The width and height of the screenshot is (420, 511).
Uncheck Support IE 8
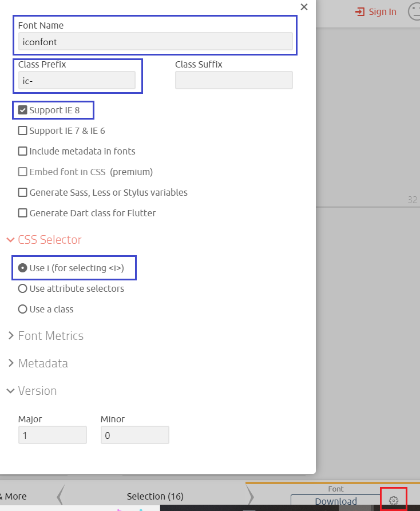coord(22,110)
